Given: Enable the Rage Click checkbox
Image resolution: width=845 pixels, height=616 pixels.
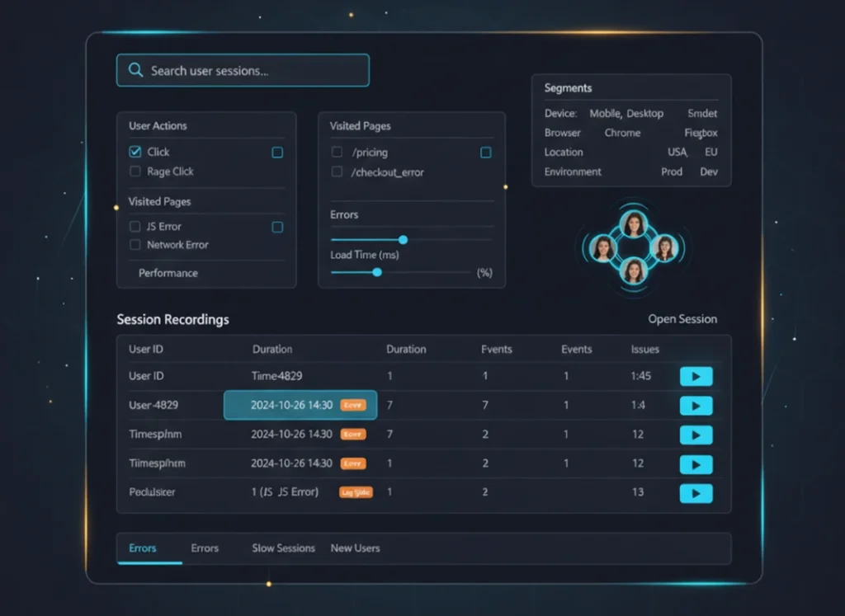Looking at the screenshot, I should coord(135,172).
